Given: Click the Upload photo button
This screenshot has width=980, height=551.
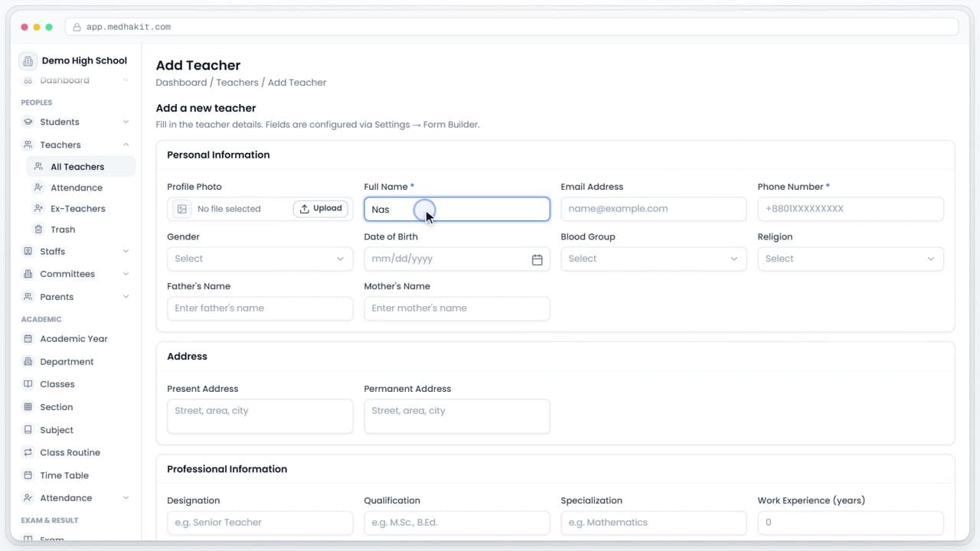Looking at the screenshot, I should 321,209.
